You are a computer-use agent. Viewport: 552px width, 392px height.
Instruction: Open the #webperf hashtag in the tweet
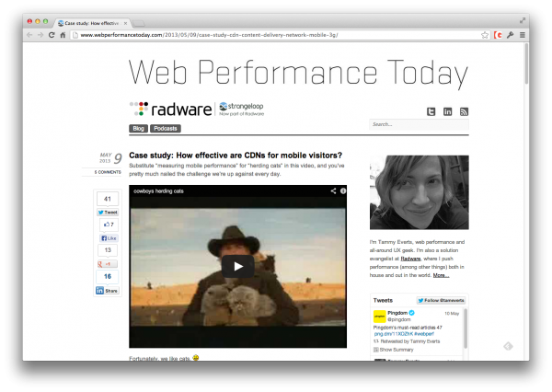click(x=424, y=334)
